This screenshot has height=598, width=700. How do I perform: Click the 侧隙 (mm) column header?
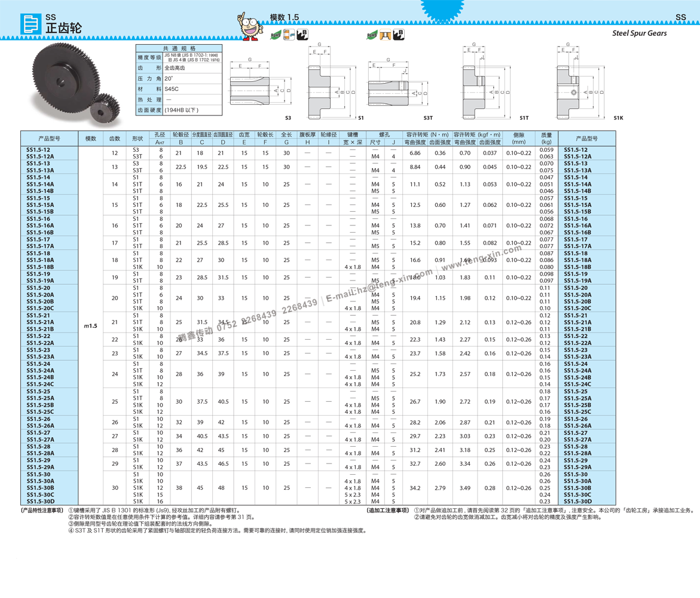tap(518, 139)
